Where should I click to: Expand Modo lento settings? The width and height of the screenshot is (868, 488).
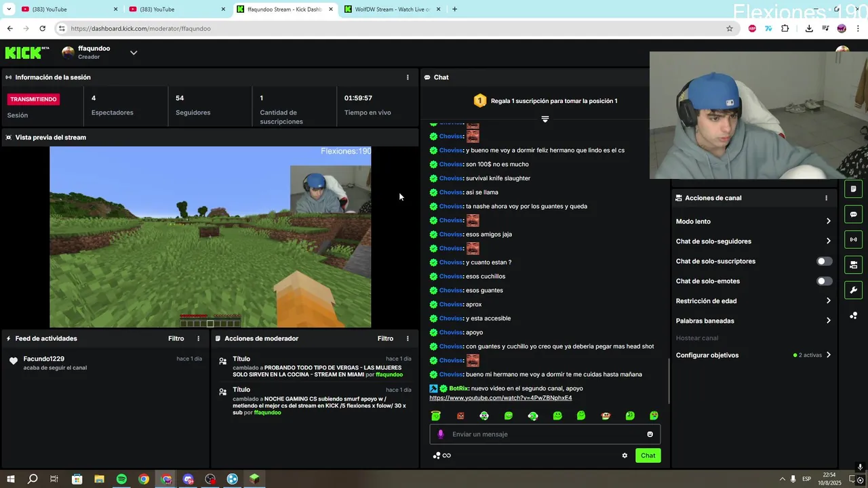753,222
